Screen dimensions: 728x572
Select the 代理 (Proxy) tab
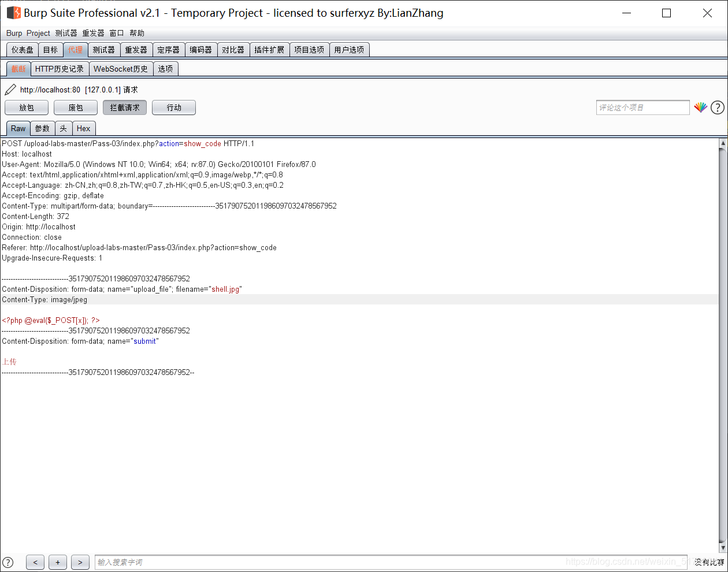click(75, 50)
